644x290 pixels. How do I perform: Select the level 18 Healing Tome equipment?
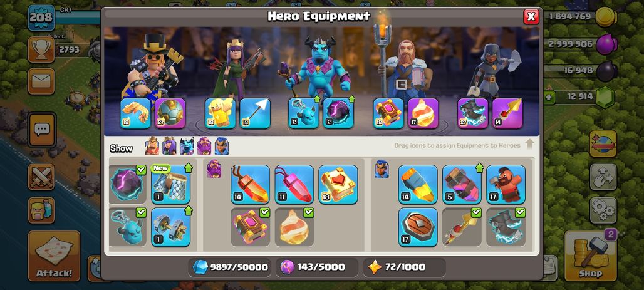tap(338, 184)
